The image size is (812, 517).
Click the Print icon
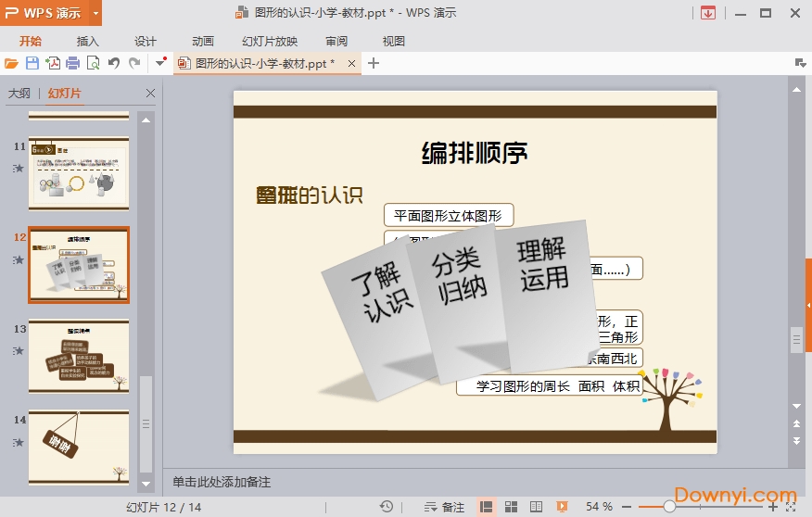(x=72, y=63)
